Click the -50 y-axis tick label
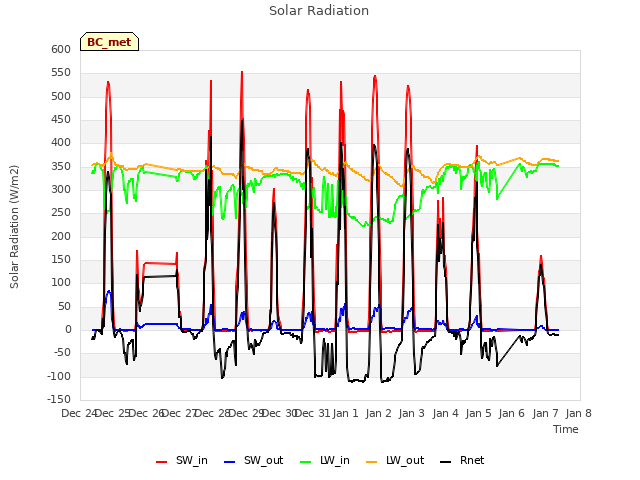 pos(62,353)
